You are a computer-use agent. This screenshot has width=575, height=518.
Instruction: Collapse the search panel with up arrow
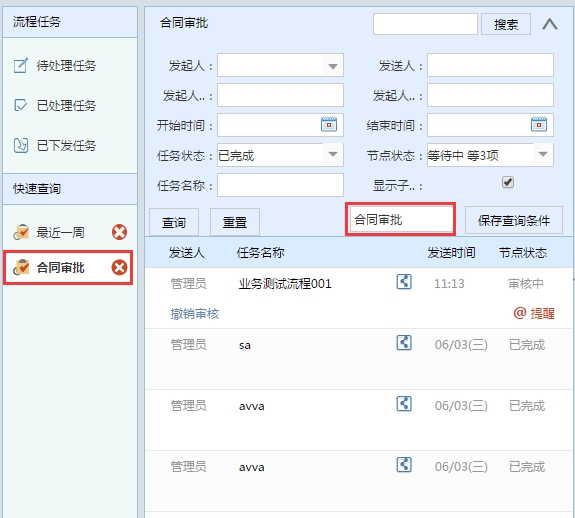[x=550, y=24]
